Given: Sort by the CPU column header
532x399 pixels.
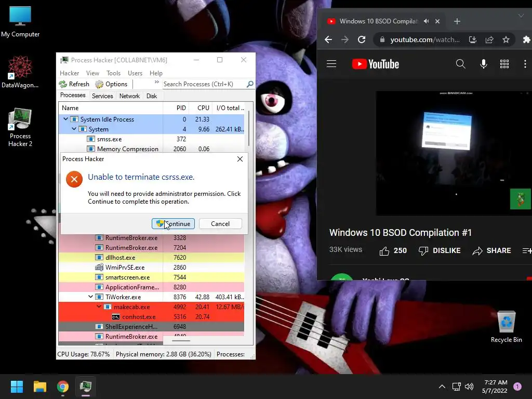Looking at the screenshot, I should click(201, 108).
